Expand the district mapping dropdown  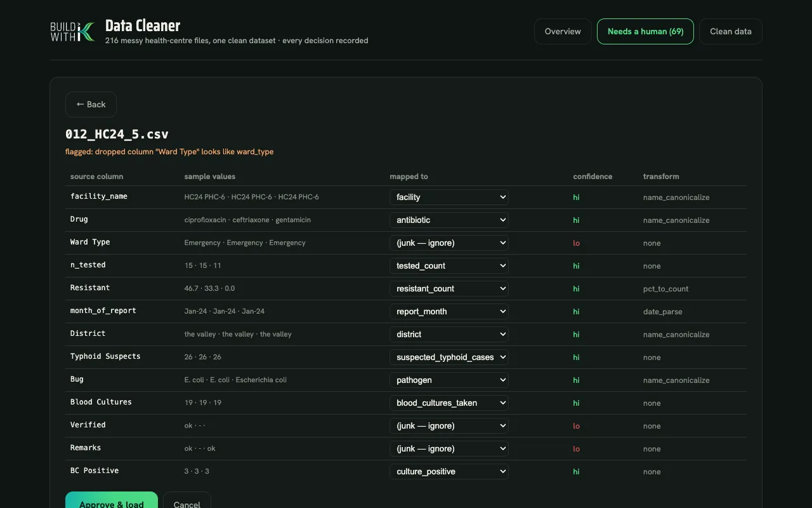tap(449, 334)
